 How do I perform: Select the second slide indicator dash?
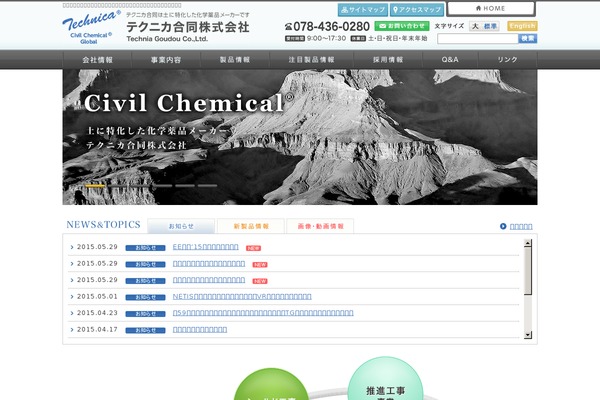[x=117, y=186]
